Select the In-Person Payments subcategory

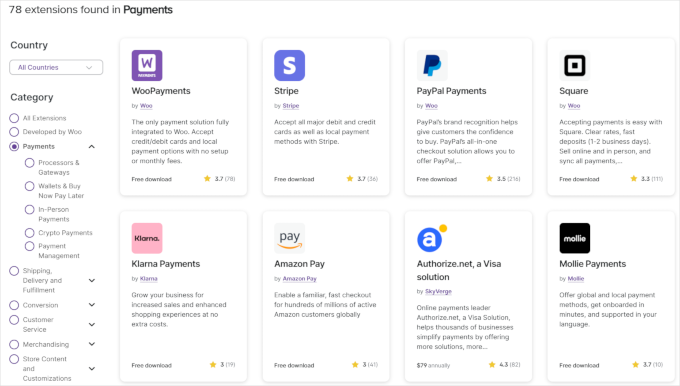pyautogui.click(x=29, y=209)
